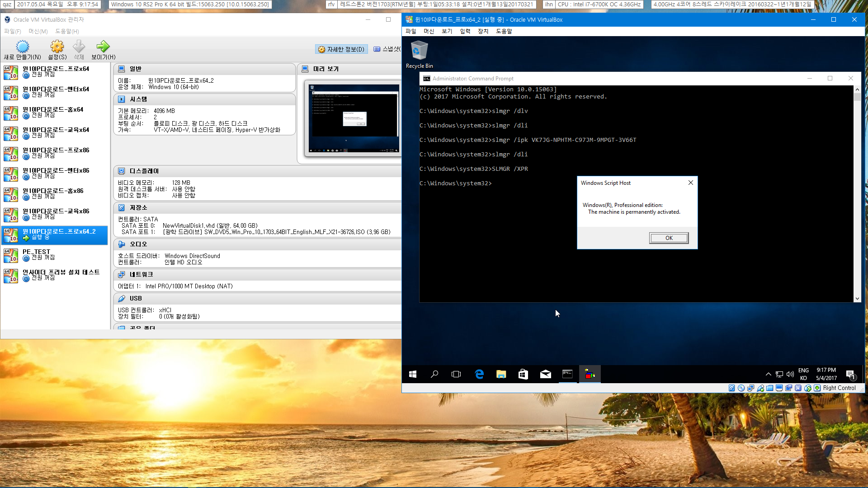
Task: Click the shared folders status bar icon
Action: 770,388
